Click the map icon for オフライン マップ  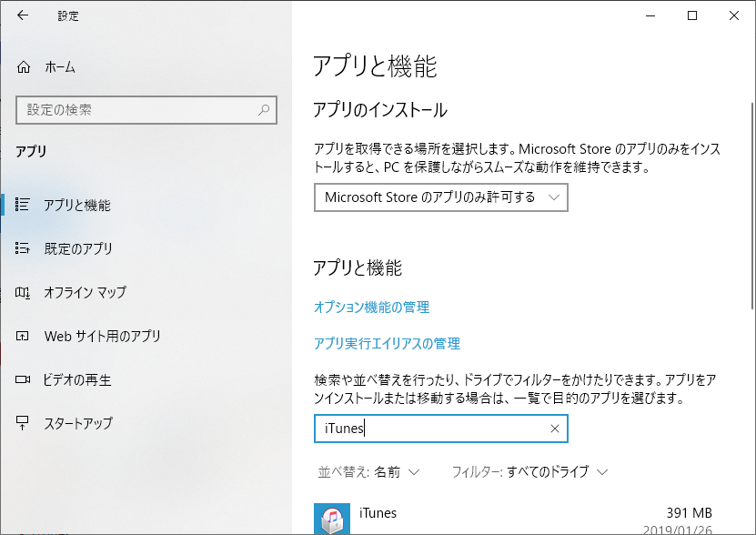[22, 292]
